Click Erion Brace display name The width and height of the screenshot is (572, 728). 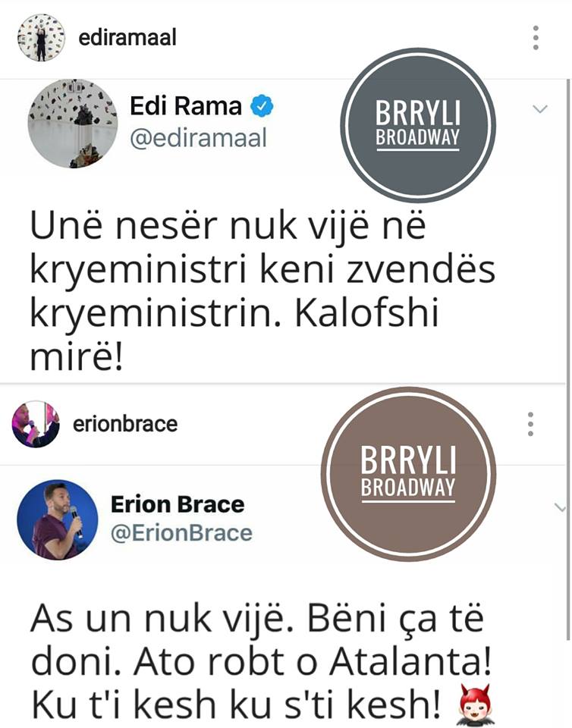178,504
